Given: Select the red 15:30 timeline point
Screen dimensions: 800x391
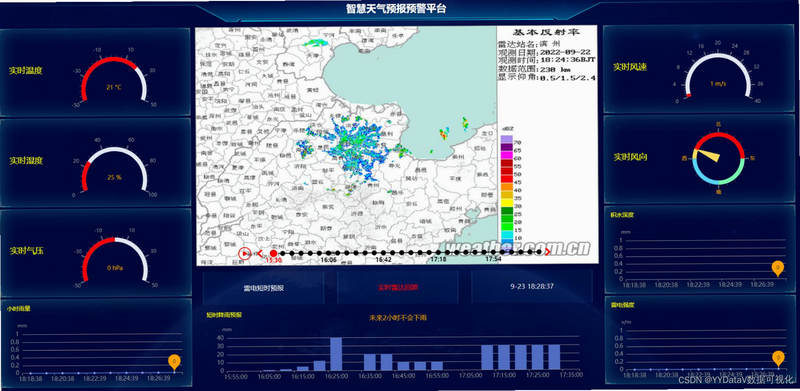Looking at the screenshot, I should 273,253.
